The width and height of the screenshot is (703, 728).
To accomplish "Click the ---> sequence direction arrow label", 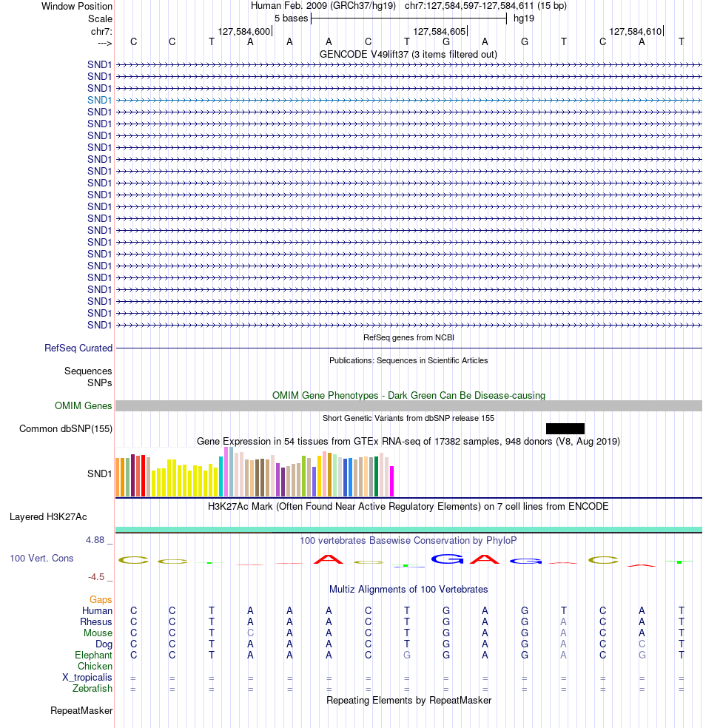I will click(105, 43).
